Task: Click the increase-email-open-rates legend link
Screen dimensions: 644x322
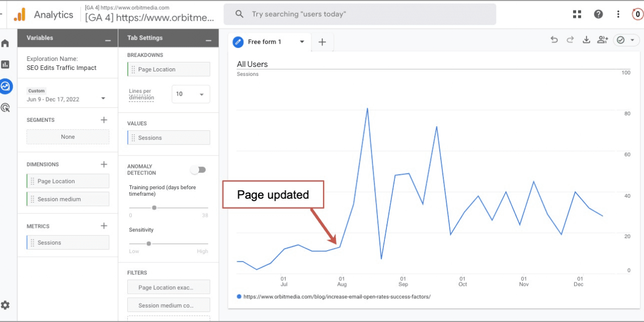Action: [x=337, y=296]
